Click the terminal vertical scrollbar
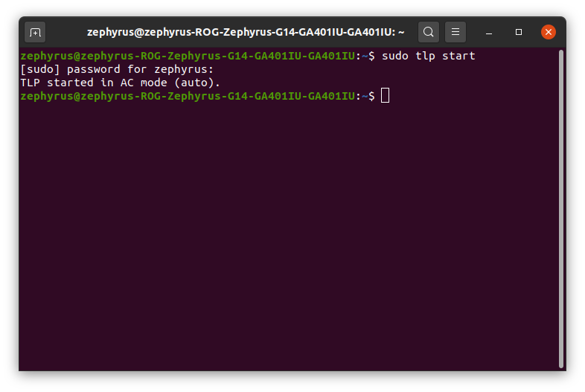This screenshot has height=392, width=585. pos(560,209)
